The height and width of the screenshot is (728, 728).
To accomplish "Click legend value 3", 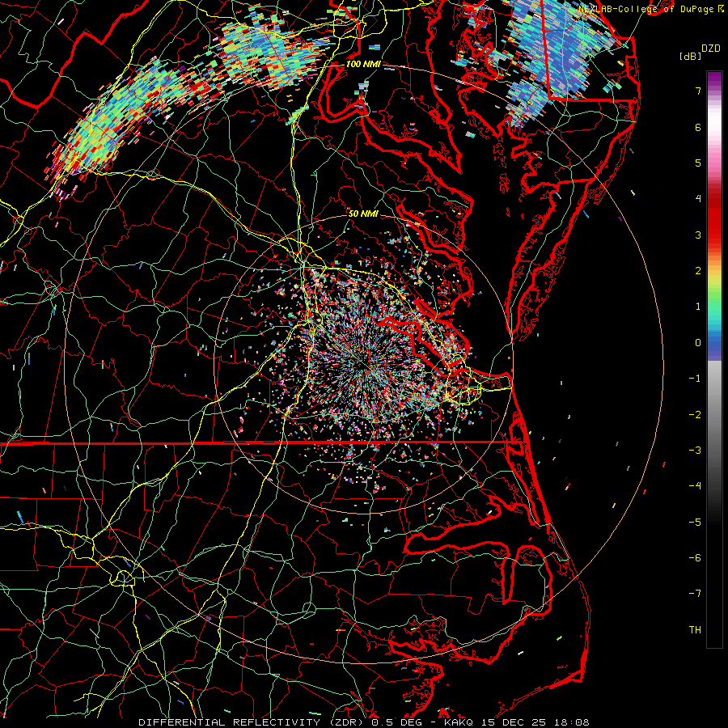I will point(698,235).
